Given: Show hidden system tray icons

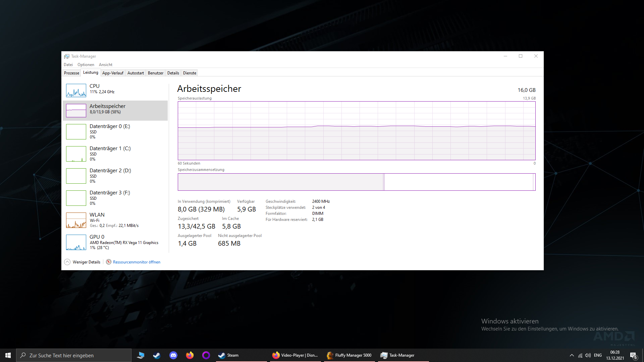Looking at the screenshot, I should [x=572, y=355].
